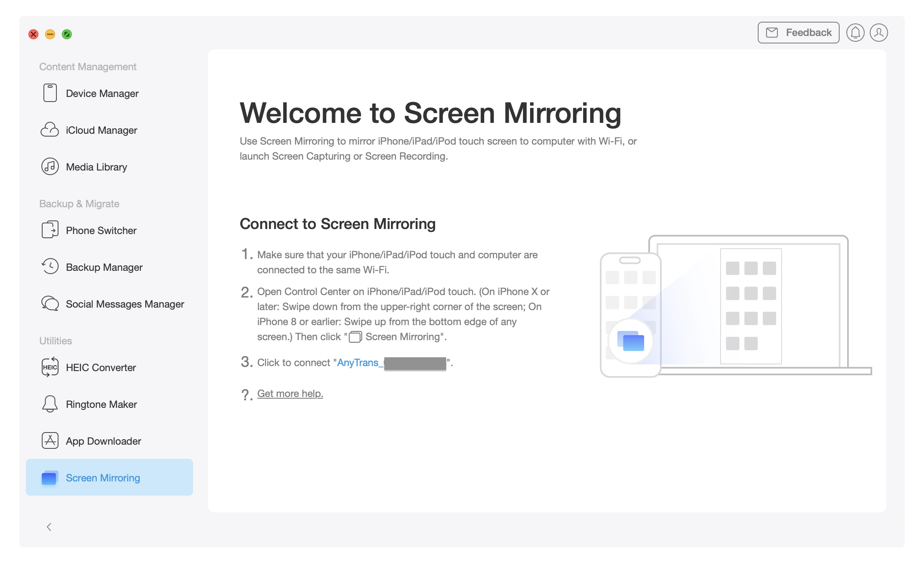Image resolution: width=924 pixels, height=570 pixels.
Task: Open the Backup Manager
Action: pyautogui.click(x=104, y=267)
